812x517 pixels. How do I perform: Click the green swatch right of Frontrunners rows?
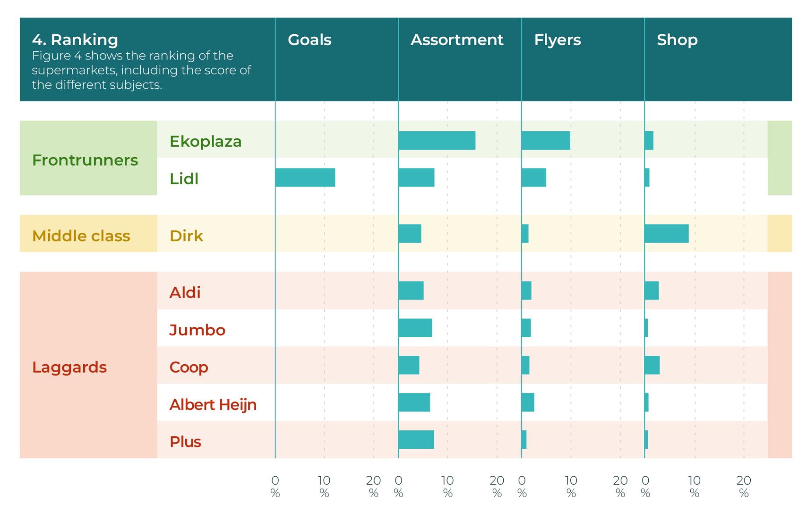pyautogui.click(x=780, y=158)
